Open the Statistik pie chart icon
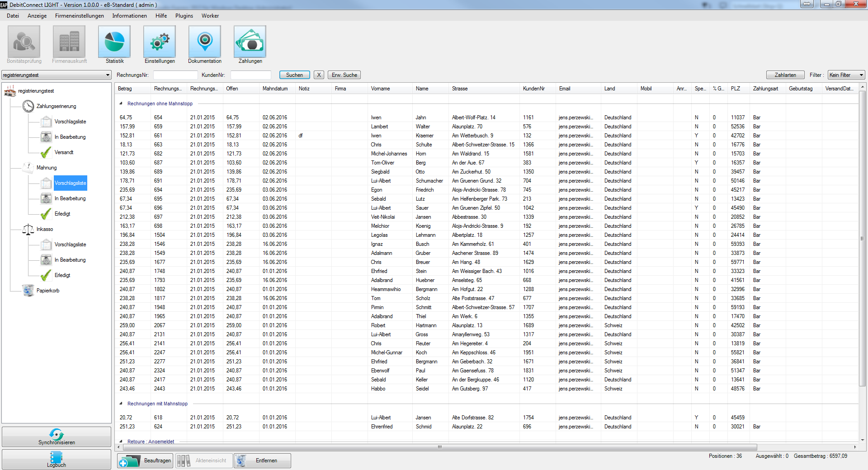The height and width of the screenshot is (470, 868). pos(114,42)
